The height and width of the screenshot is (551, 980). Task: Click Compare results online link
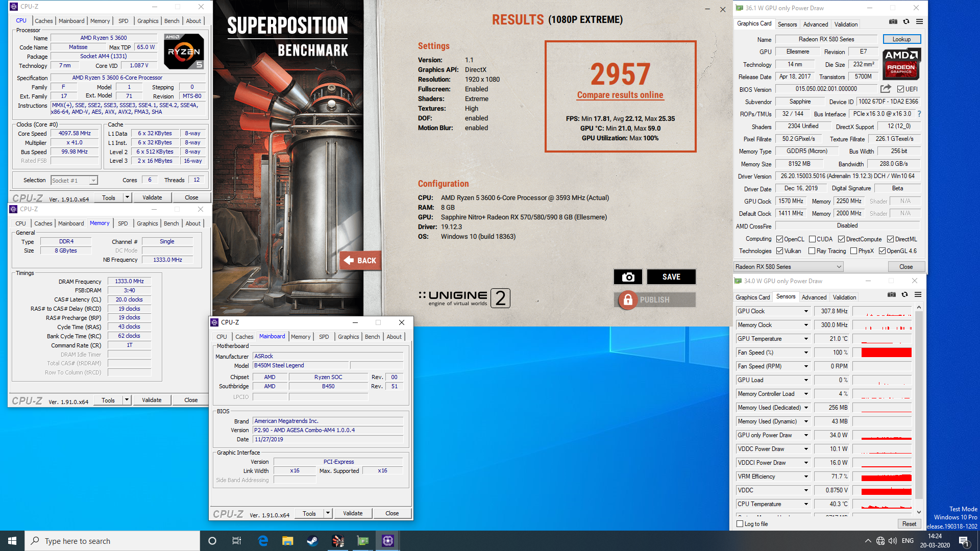click(620, 95)
